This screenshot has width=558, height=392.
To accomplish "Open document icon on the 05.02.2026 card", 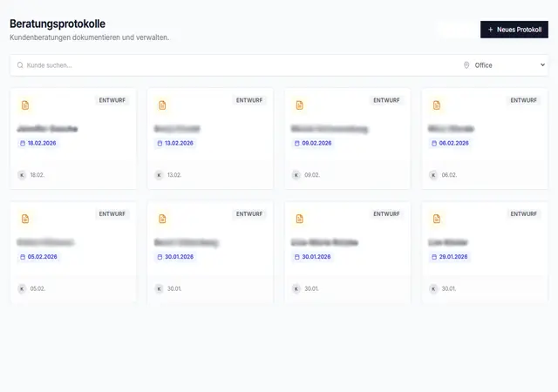I will click(x=25, y=219).
